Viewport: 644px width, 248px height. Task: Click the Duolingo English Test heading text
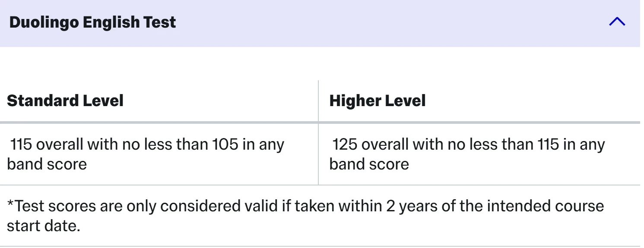click(92, 22)
